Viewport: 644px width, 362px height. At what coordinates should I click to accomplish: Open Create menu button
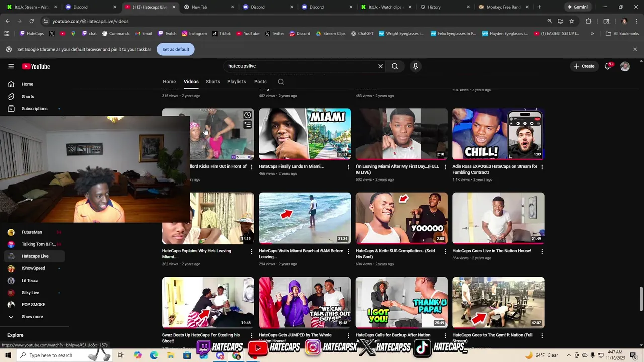(x=584, y=66)
